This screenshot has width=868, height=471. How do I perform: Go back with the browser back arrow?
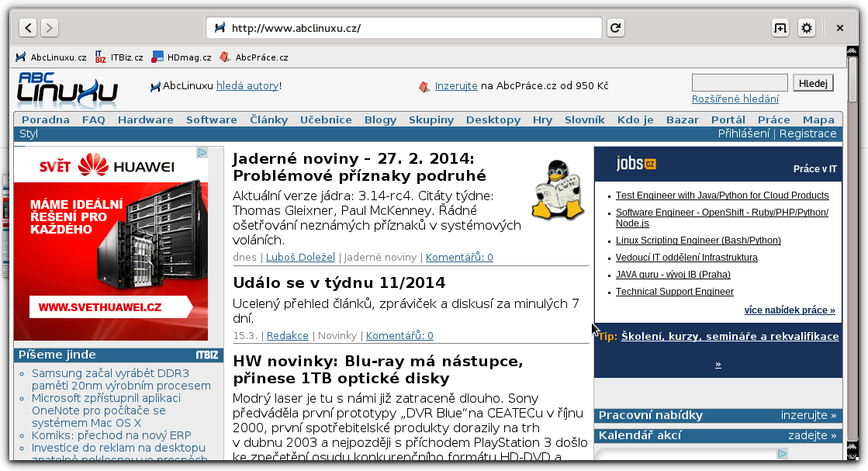(28, 28)
